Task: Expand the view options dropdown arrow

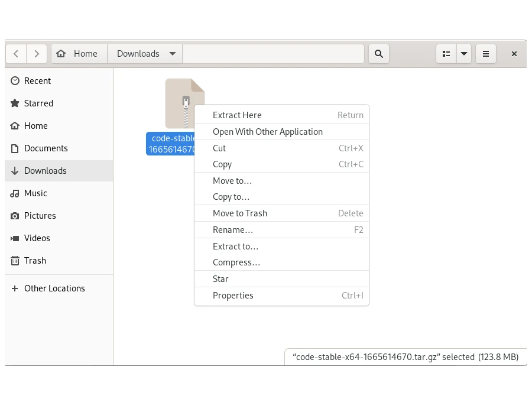Action: click(464, 54)
